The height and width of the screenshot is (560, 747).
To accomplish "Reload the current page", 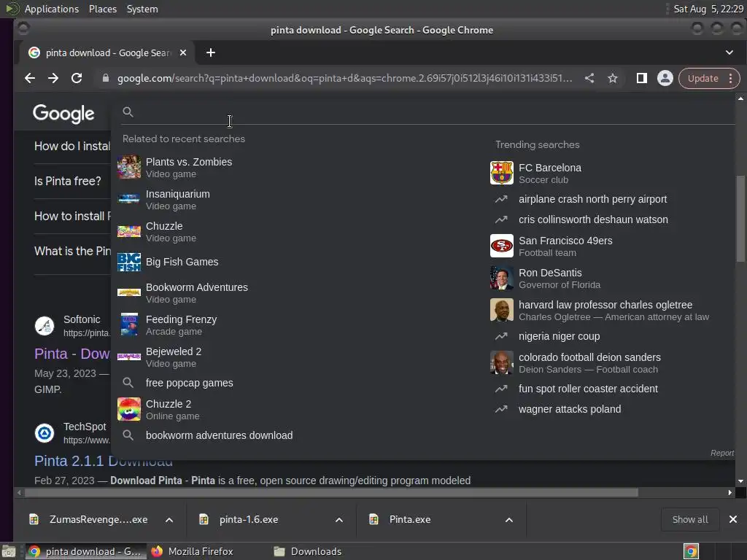I will click(x=76, y=78).
